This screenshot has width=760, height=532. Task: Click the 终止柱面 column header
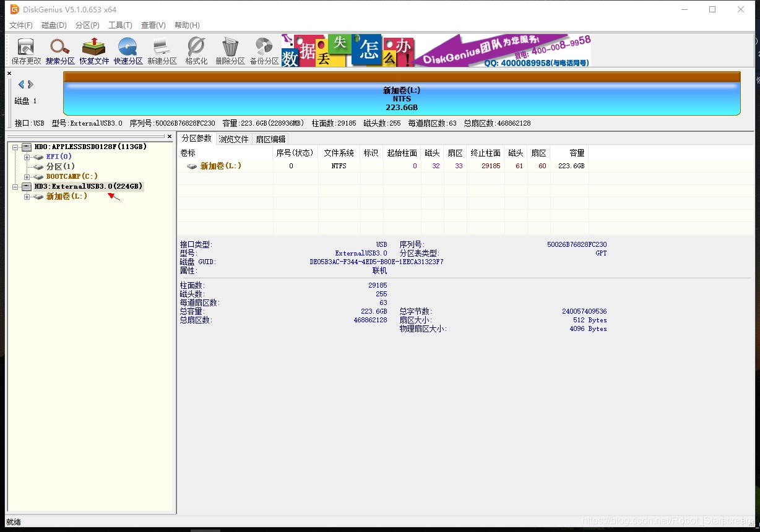[486, 153]
